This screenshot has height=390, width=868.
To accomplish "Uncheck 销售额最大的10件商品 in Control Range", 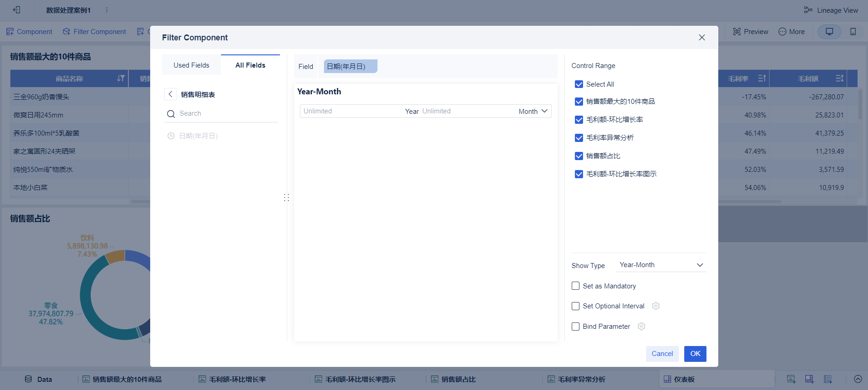I will [579, 101].
